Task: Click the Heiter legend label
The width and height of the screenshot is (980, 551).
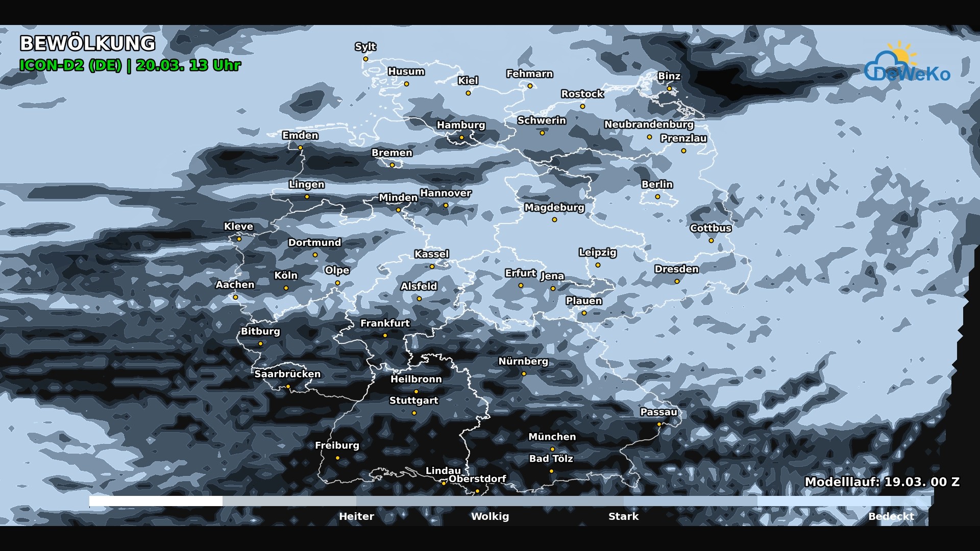Action: click(356, 516)
